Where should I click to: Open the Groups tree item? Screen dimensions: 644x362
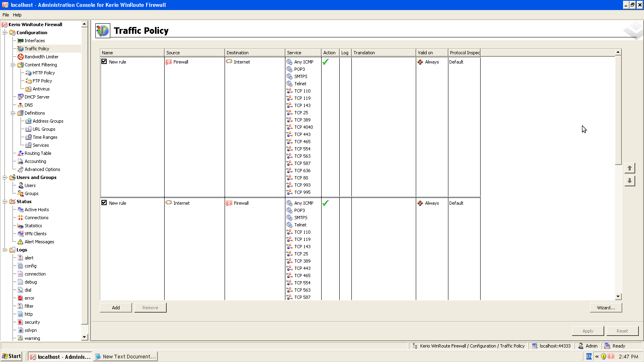pos(31,193)
